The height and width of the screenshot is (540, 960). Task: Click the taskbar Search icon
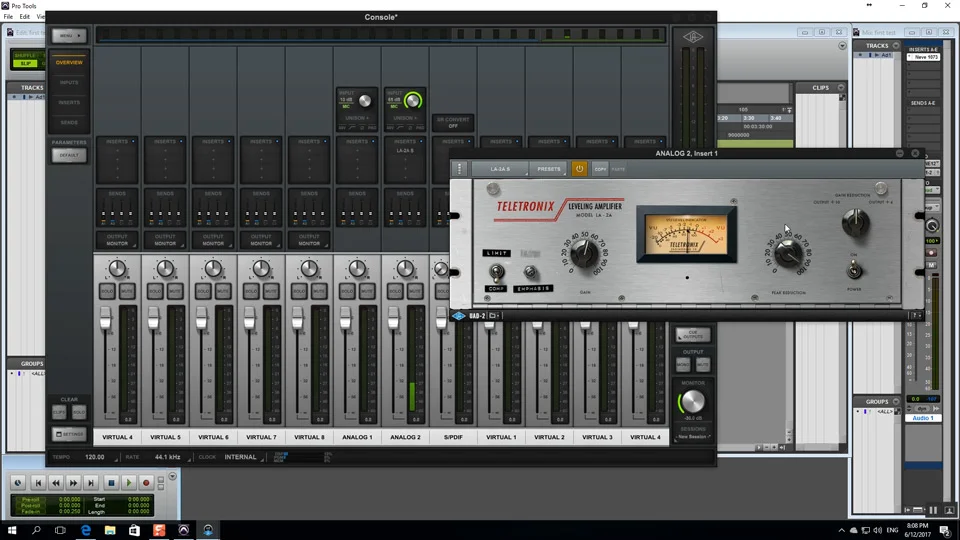[36, 530]
